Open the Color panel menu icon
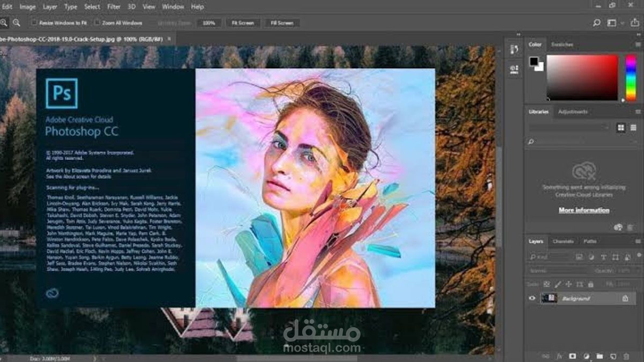 tap(638, 45)
